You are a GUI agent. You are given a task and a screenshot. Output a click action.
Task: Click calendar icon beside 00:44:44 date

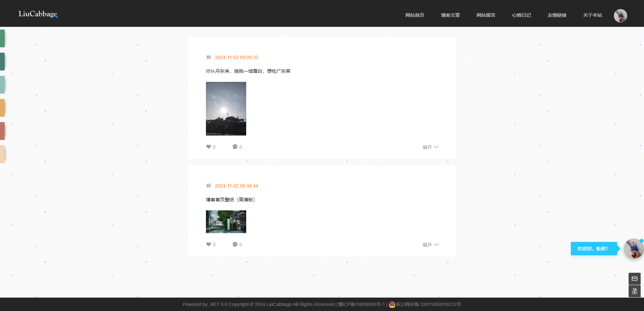tap(208, 186)
